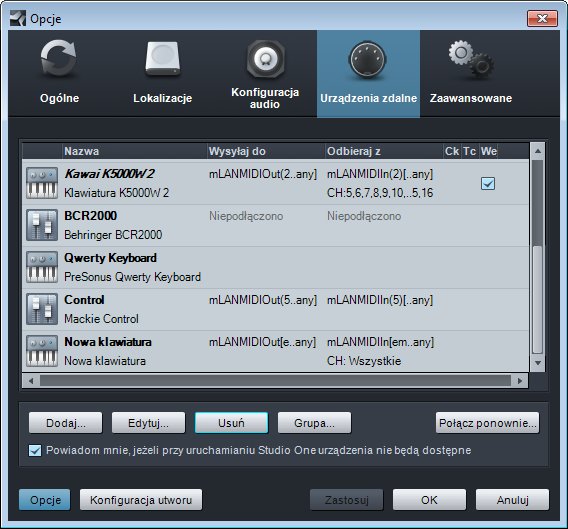
Task: Select the Kawai K5000W 2 device name
Action: click(109, 174)
